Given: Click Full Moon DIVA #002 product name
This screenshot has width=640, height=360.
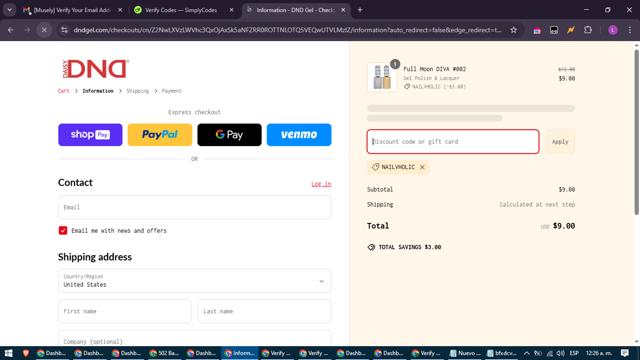Looking at the screenshot, I should [x=434, y=69].
